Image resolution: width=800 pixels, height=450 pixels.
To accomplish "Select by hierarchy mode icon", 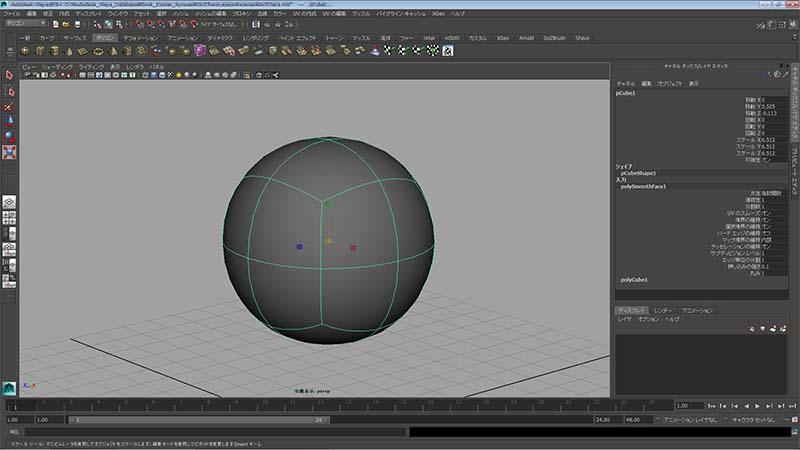I will coord(97,24).
